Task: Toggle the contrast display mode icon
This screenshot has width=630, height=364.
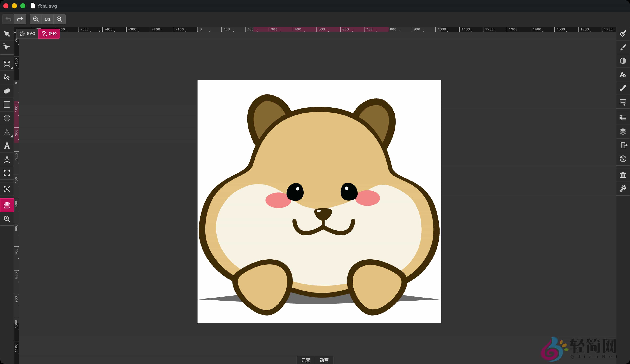Action: coord(623,61)
